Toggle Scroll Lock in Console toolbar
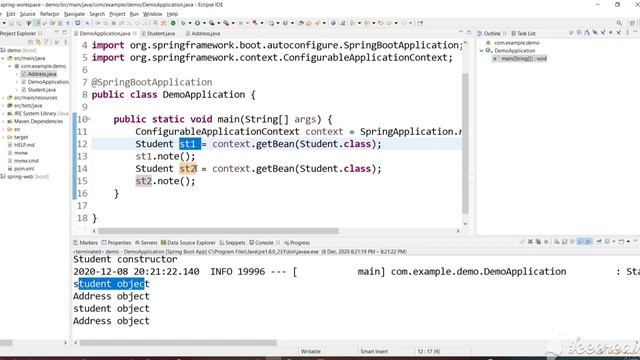 [564, 242]
